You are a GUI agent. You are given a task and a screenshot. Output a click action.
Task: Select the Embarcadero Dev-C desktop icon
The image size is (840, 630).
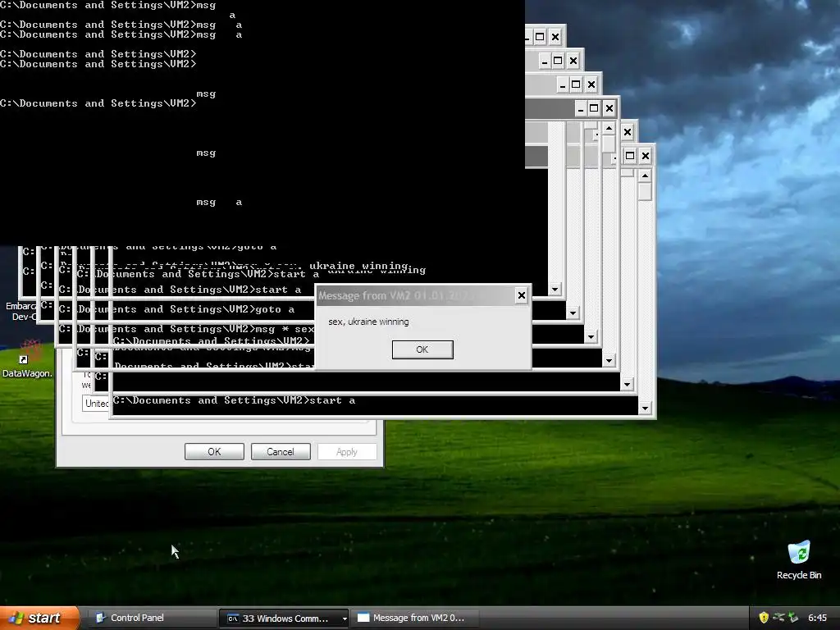(x=21, y=311)
